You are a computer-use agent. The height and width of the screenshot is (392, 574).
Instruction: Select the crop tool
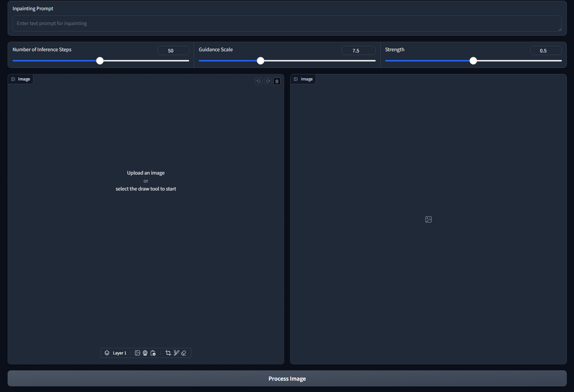[x=168, y=353]
